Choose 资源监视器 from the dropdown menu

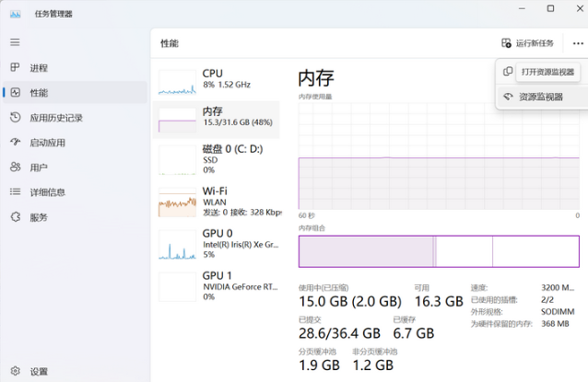pyautogui.click(x=540, y=97)
